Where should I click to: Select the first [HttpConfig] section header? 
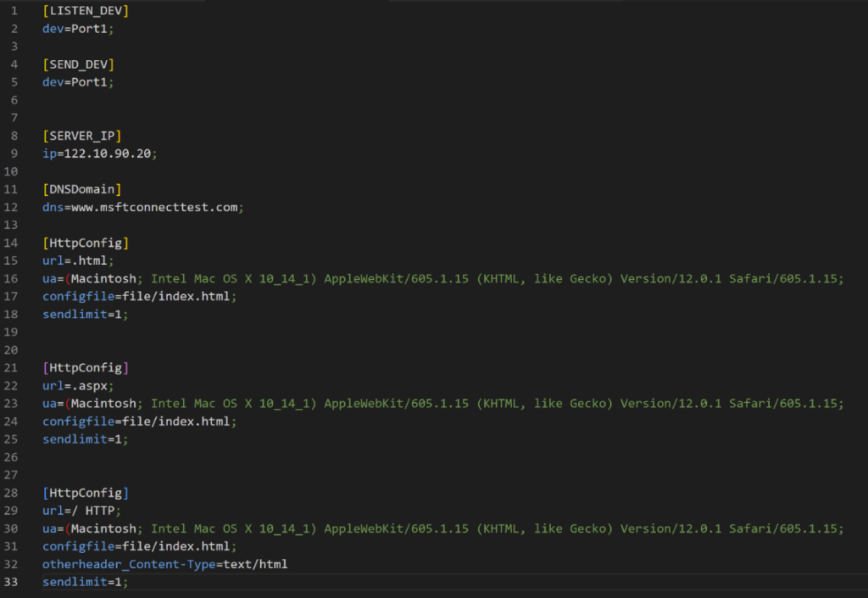click(77, 243)
